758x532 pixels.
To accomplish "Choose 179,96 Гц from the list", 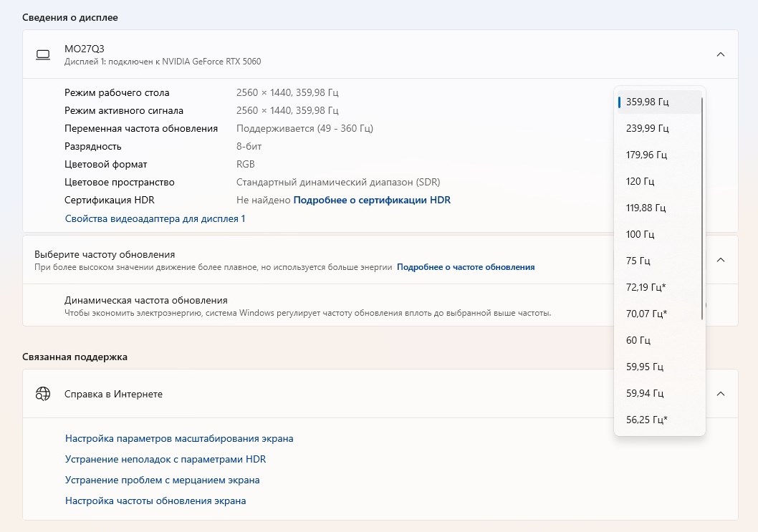I will tap(659, 155).
